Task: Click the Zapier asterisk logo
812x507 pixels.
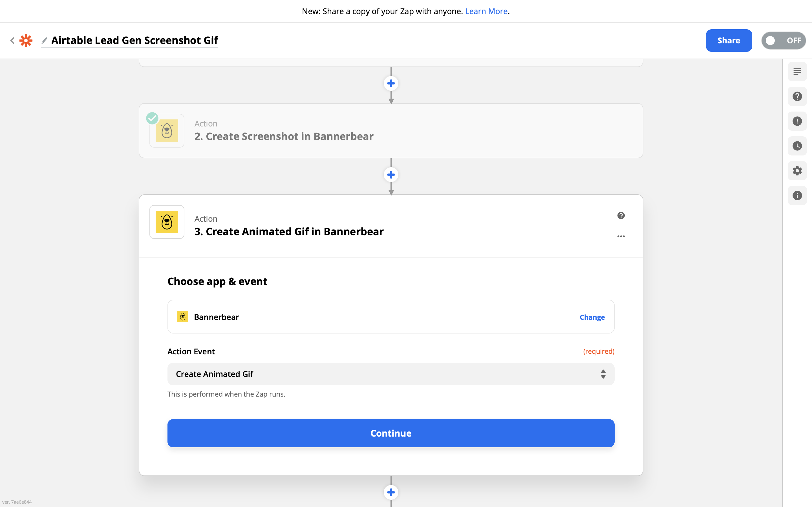Action: point(26,41)
